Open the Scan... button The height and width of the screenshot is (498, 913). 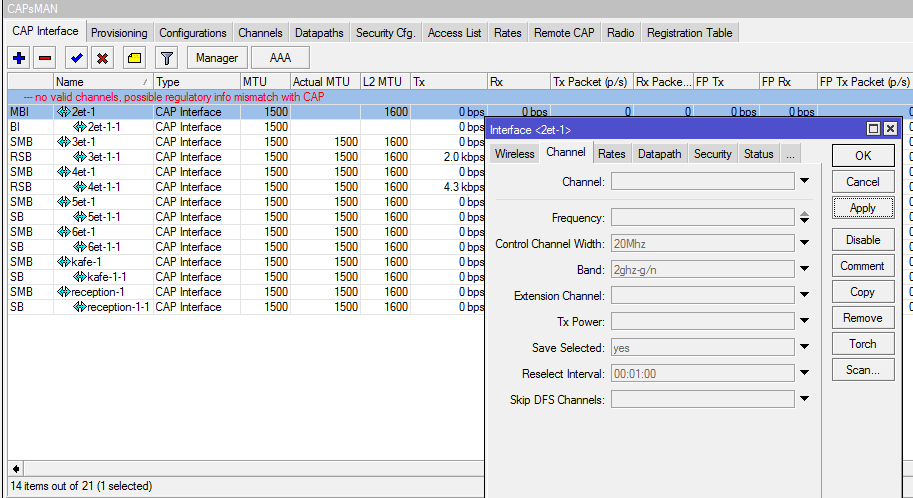(863, 370)
